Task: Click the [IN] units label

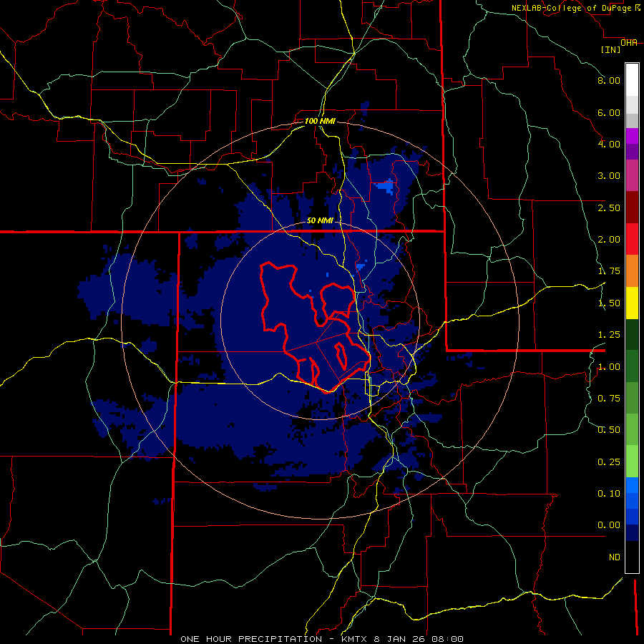Action: click(x=611, y=49)
